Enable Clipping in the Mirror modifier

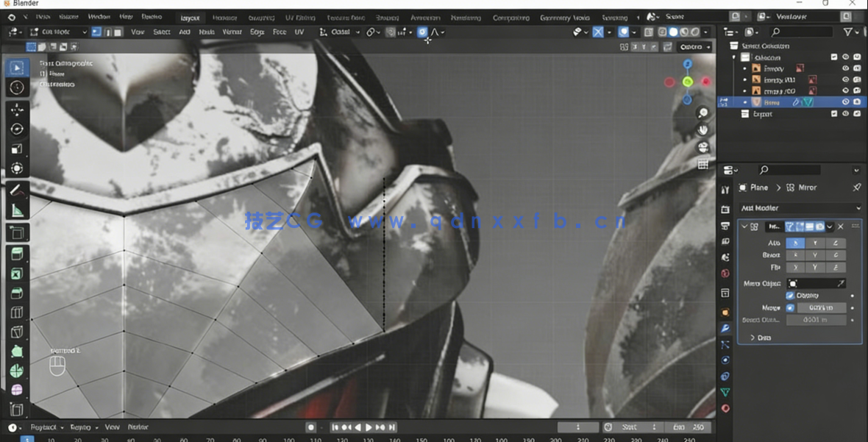click(x=789, y=295)
